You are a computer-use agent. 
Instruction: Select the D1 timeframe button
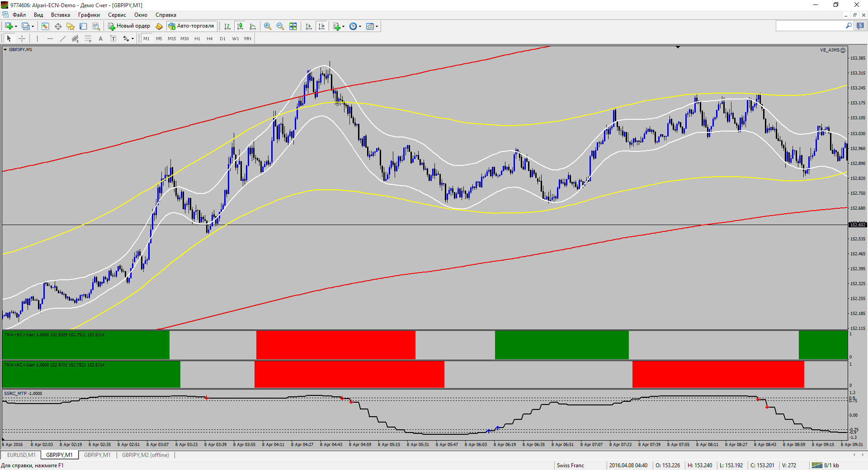click(x=222, y=38)
